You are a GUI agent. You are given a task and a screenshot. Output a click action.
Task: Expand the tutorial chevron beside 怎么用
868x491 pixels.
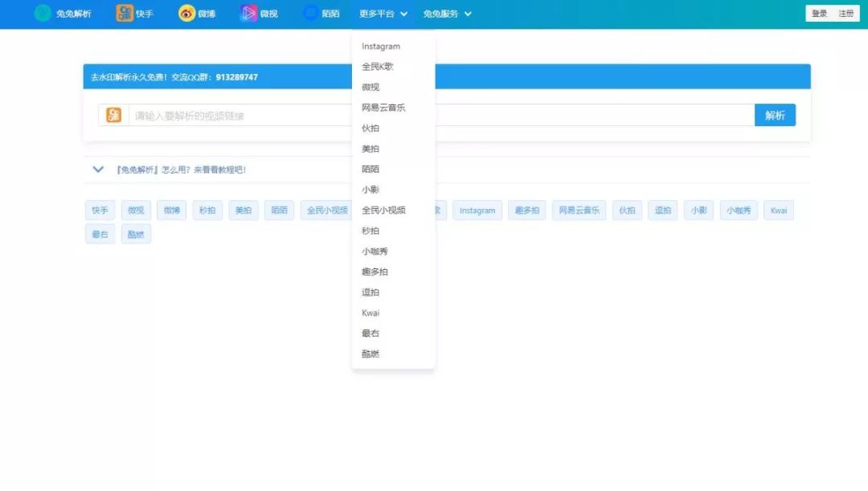coord(98,170)
